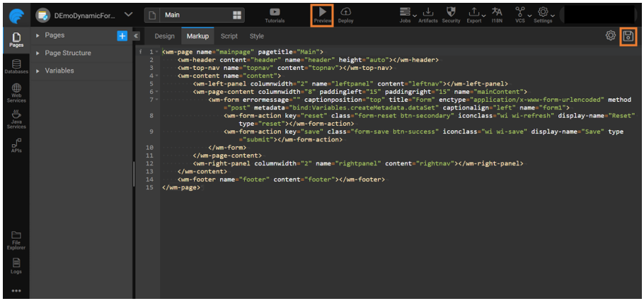Viewport: 644px width, 301px height.
Task: Open Java Services in the sidebar
Action: (16, 117)
